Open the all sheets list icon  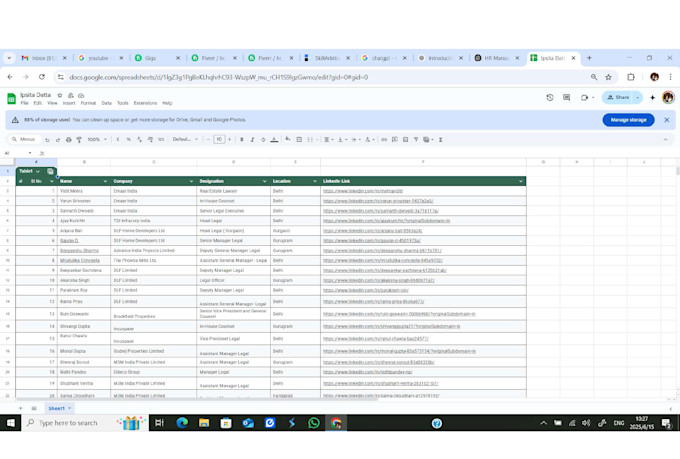click(x=34, y=409)
